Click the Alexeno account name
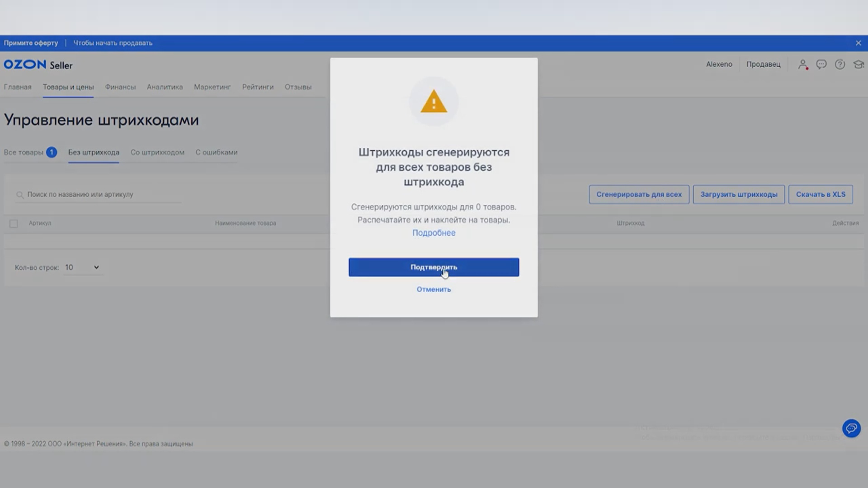This screenshot has height=488, width=868. coord(719,64)
